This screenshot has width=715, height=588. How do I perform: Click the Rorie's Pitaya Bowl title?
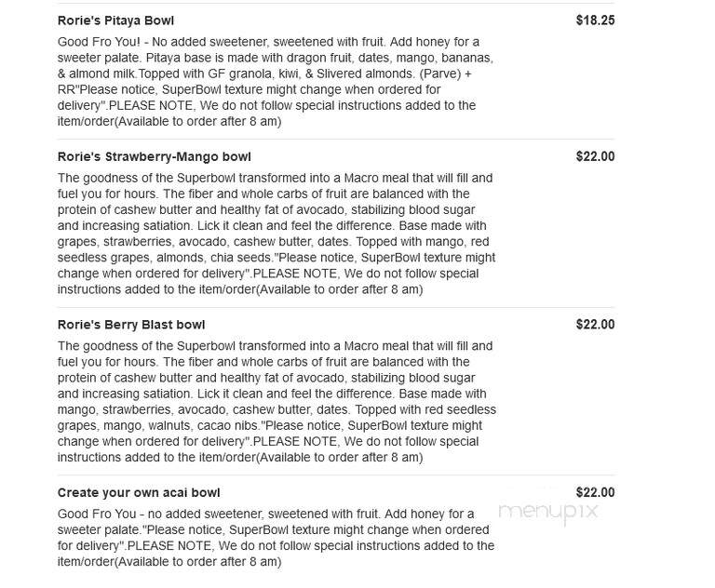click(x=115, y=20)
